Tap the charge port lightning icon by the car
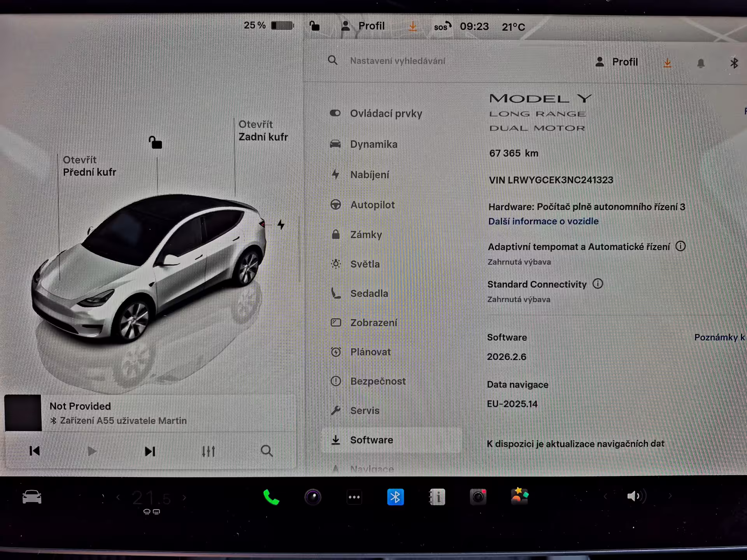The height and width of the screenshot is (560, 747). coord(281,224)
